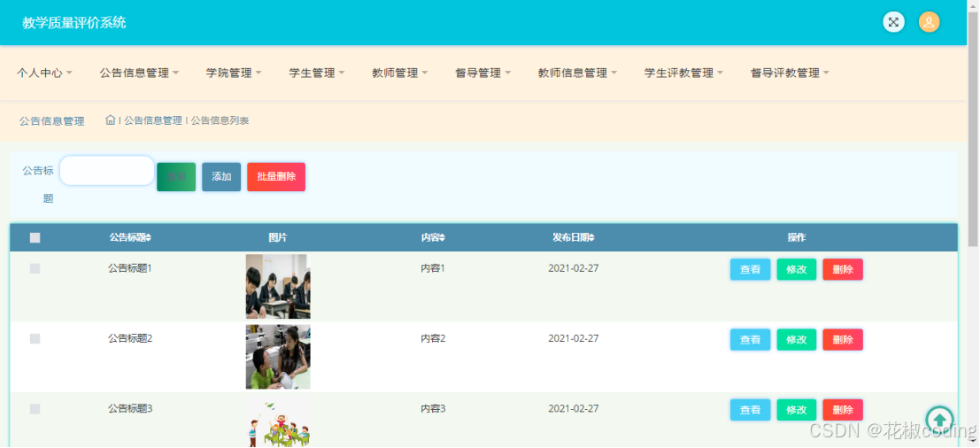
Task: Click the 公告标题3 cell text
Action: pyautogui.click(x=130, y=409)
